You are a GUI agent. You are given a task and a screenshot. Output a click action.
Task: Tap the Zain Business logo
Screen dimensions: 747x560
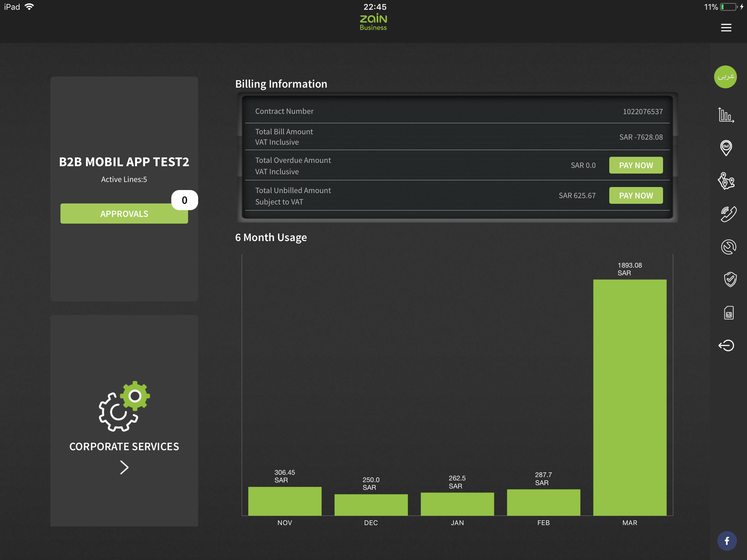[x=373, y=22]
